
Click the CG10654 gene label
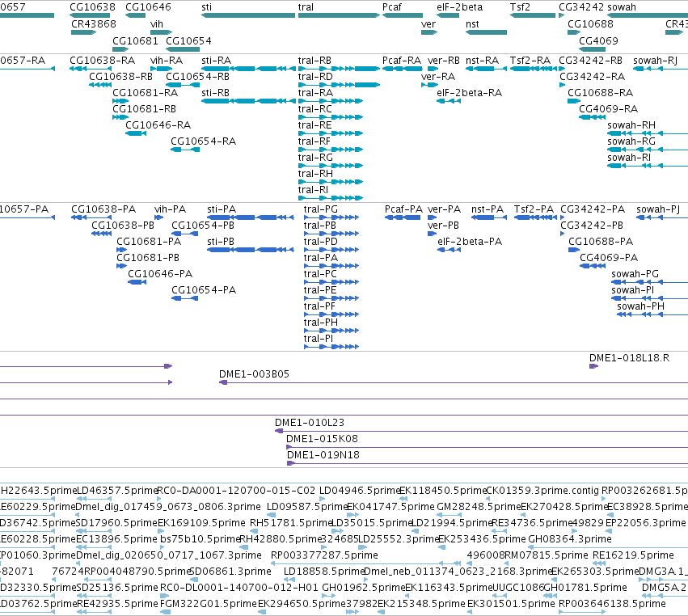(188, 40)
